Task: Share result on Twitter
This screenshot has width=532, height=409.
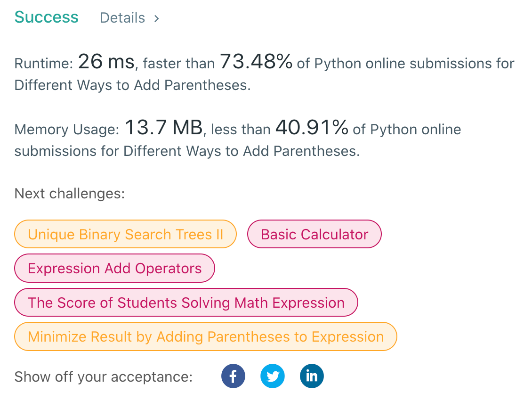Action: (272, 376)
